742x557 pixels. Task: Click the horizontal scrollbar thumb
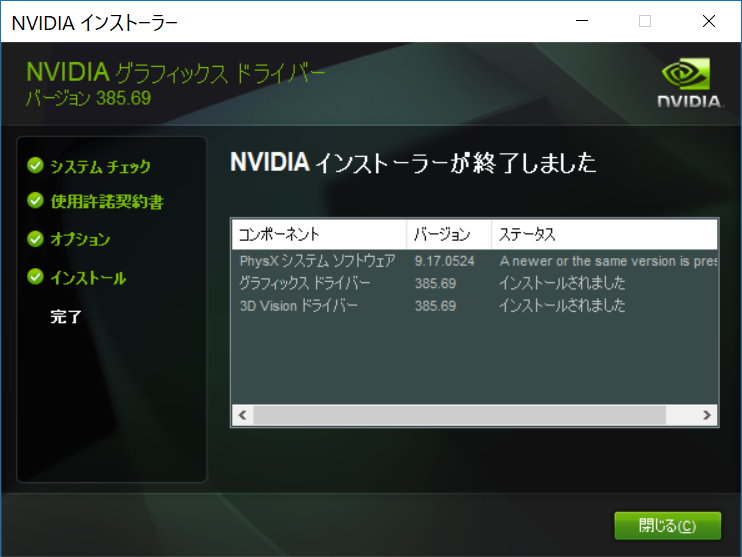tap(459, 415)
